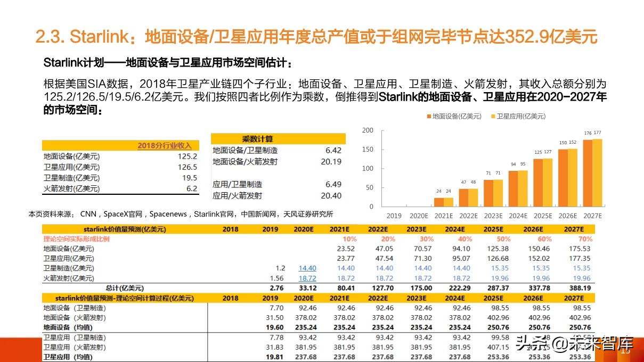Click the 2026E yellow bar labeled 152

pos(572,177)
